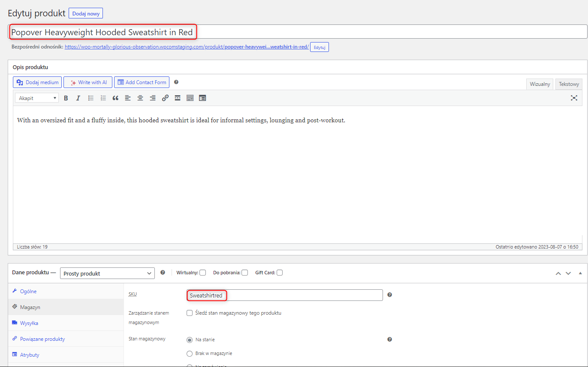The width and height of the screenshot is (588, 367).
Task: Insert a bulleted list
Action: coord(91,98)
